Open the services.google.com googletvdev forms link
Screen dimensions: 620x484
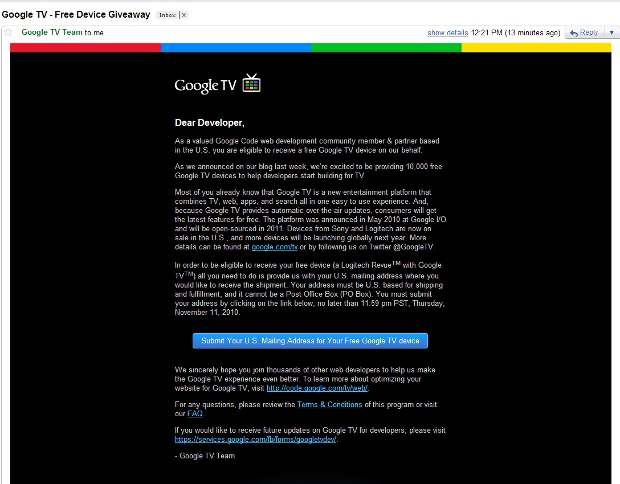coord(255,439)
